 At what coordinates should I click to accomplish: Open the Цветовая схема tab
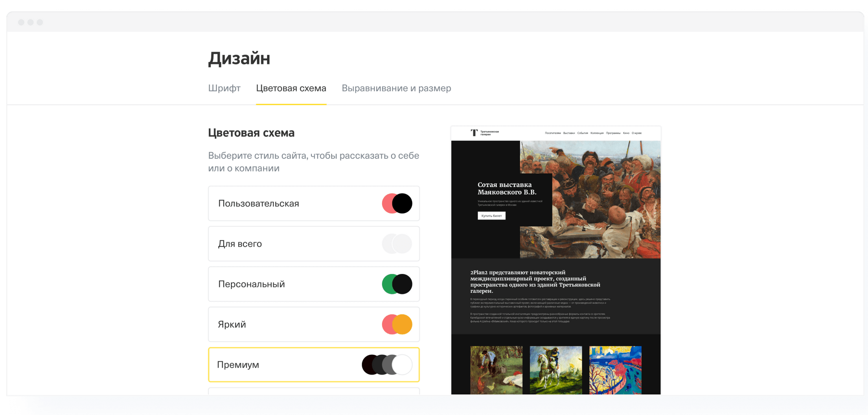291,88
